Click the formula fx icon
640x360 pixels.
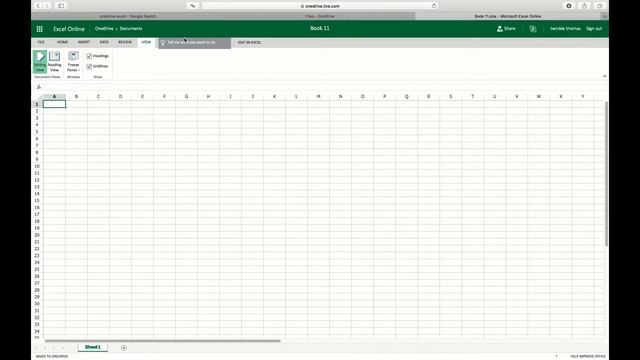click(x=39, y=87)
